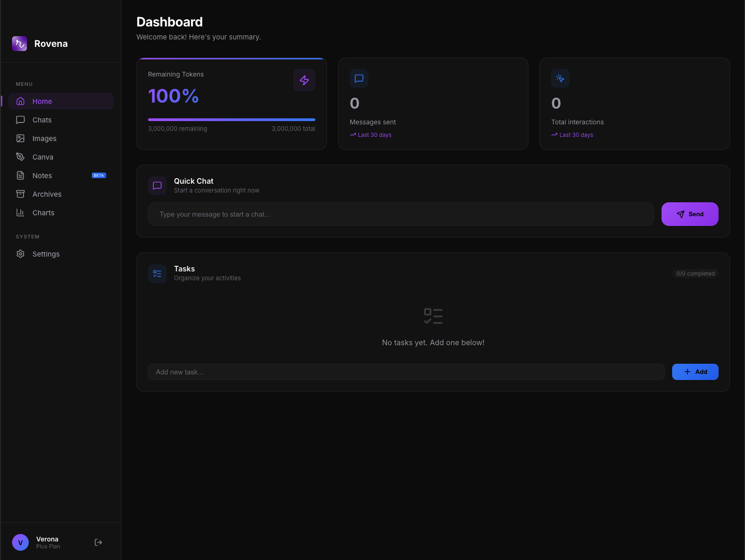This screenshot has height=560, width=745.
Task: Open the Home menu item
Action: (61, 101)
